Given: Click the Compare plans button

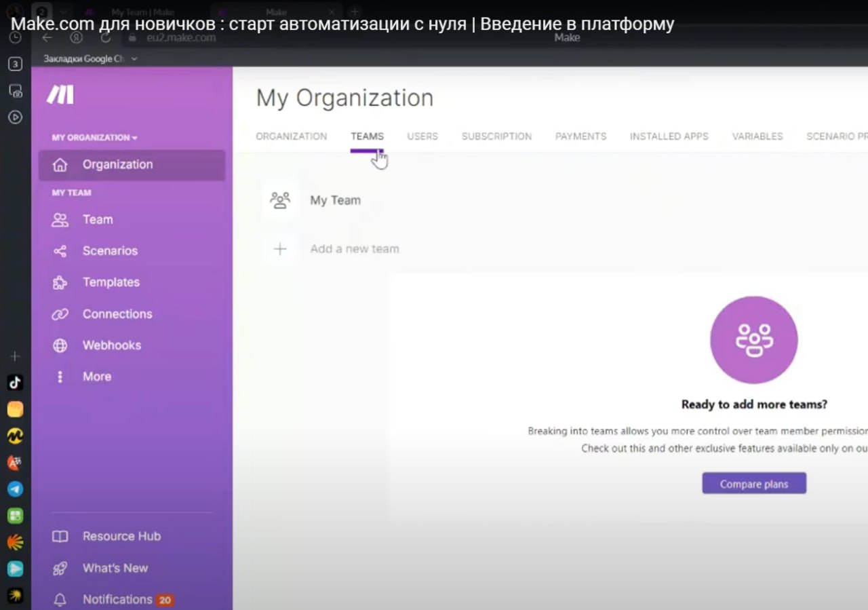Looking at the screenshot, I should (754, 484).
